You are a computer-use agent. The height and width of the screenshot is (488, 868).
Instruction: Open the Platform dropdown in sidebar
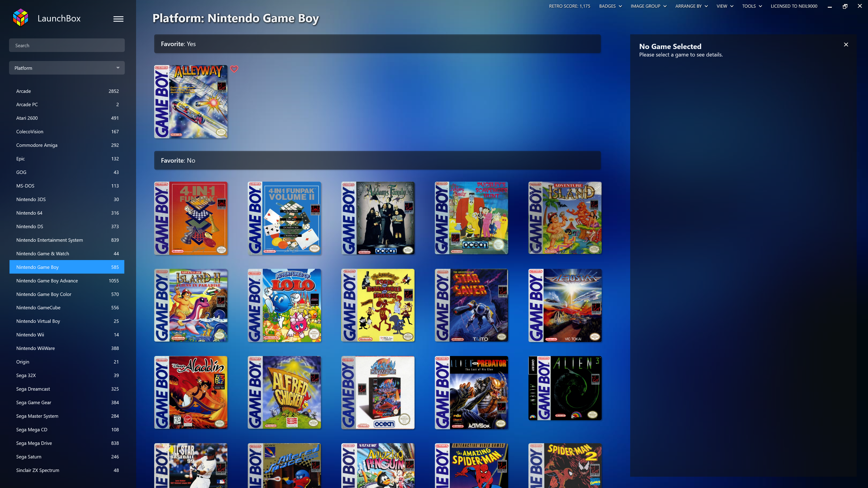(x=67, y=68)
